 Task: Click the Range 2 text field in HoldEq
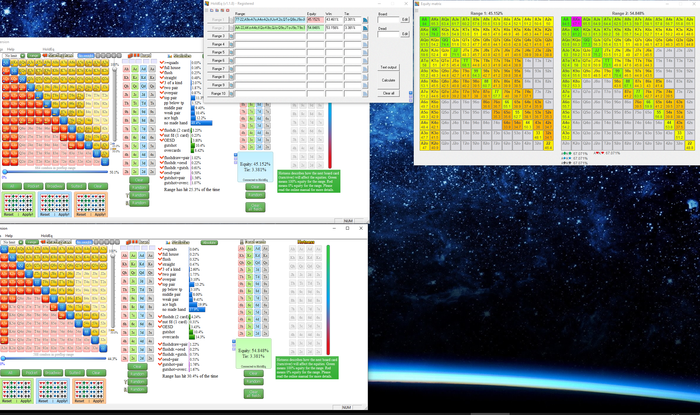click(270, 28)
